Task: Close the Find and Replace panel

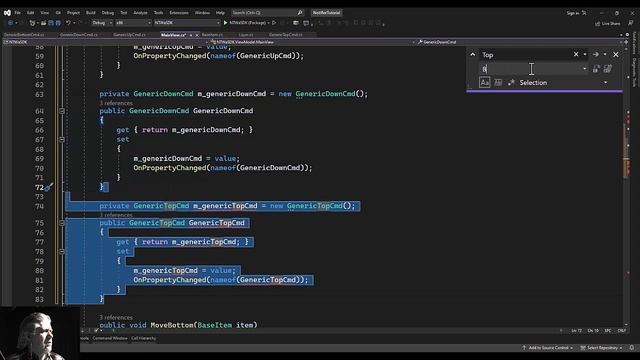Action: (616, 54)
